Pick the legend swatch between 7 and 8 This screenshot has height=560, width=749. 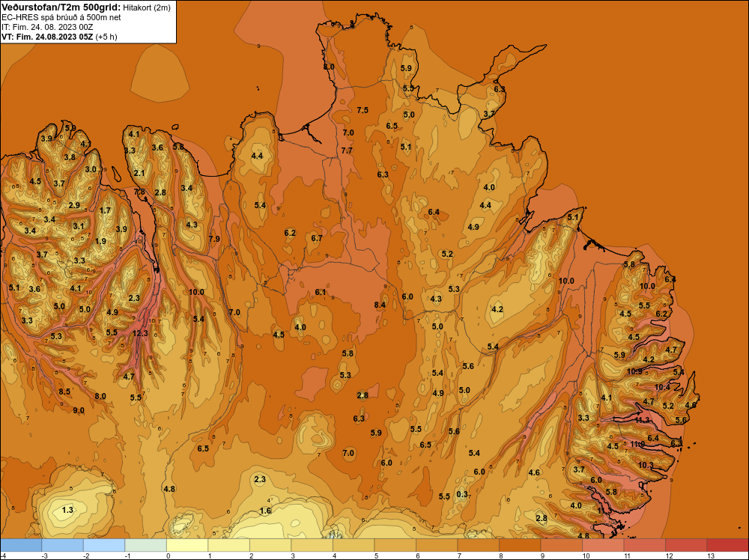[478, 545]
